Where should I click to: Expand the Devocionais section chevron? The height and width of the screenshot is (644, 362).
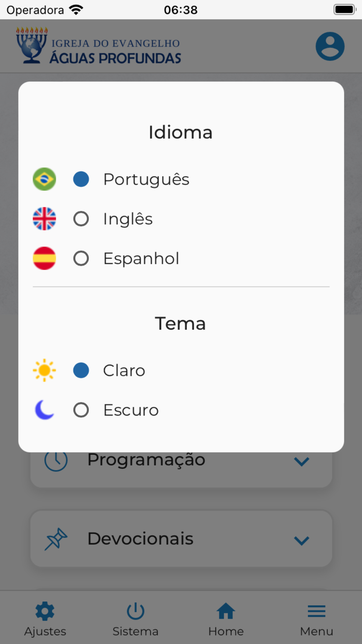tap(301, 540)
